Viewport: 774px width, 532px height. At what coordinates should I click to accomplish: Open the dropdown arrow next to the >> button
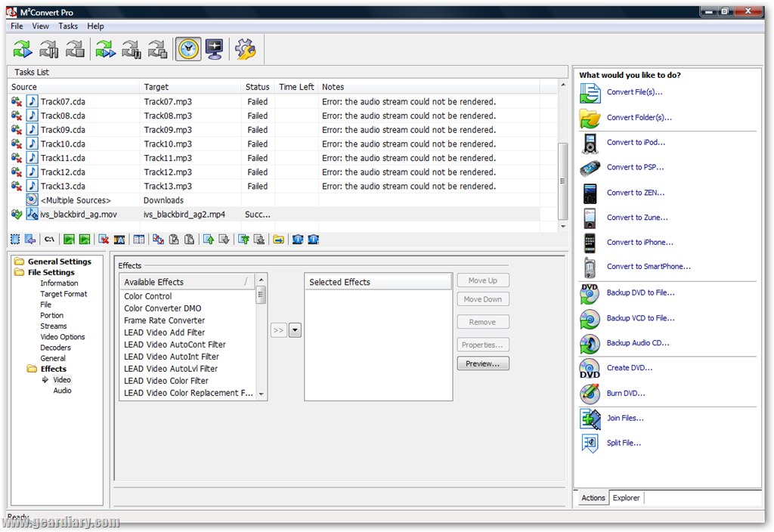click(295, 330)
